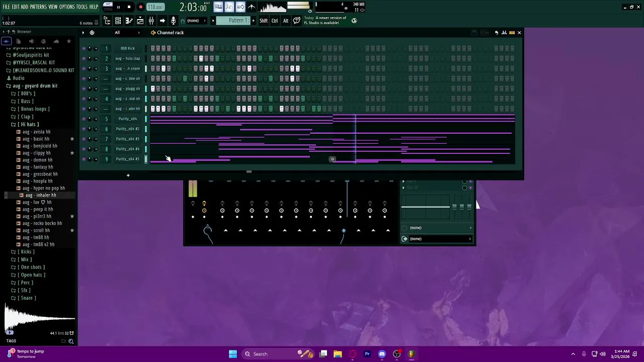Toggle the Shift modifier button
Image resolution: width=644 pixels, height=362 pixels.
[264, 21]
